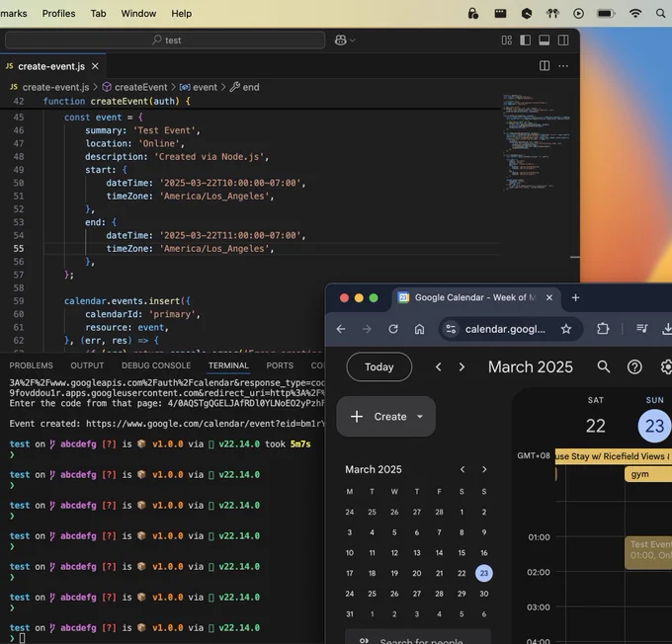Go to browser home page
Image resolution: width=672 pixels, height=644 pixels.
419,329
